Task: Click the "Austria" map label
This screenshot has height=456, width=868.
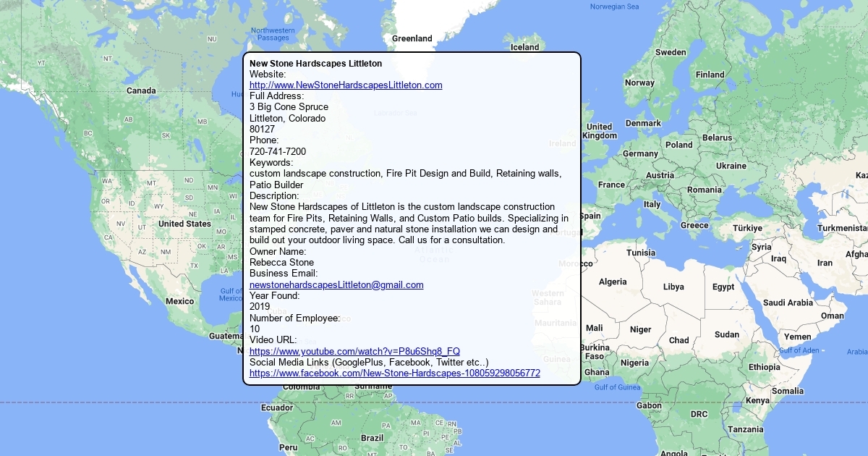Action: point(660,175)
